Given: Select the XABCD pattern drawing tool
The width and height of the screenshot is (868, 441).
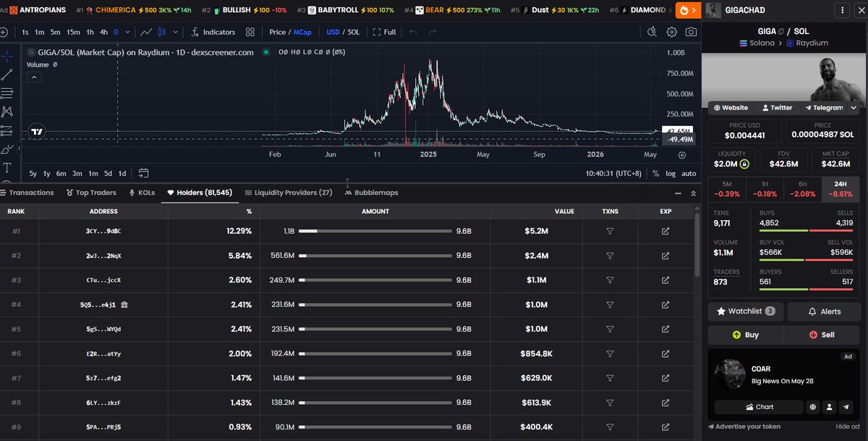Looking at the screenshot, I should (7, 112).
